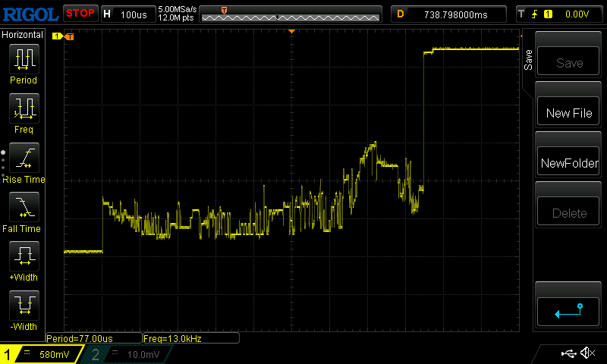Viewport: 607px width, 364px height.
Task: Select the +Width measurement icon
Action: coord(24,259)
